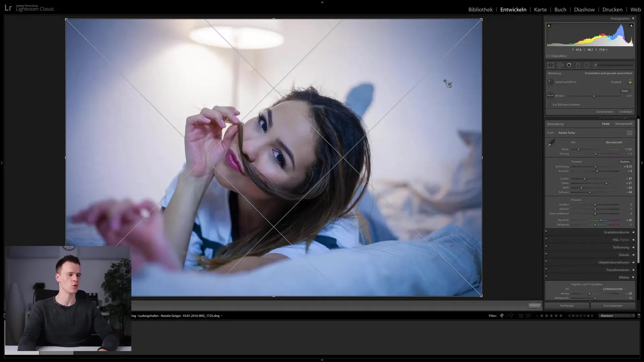
Task: Filter by rejected flag icon
Action: click(511, 316)
